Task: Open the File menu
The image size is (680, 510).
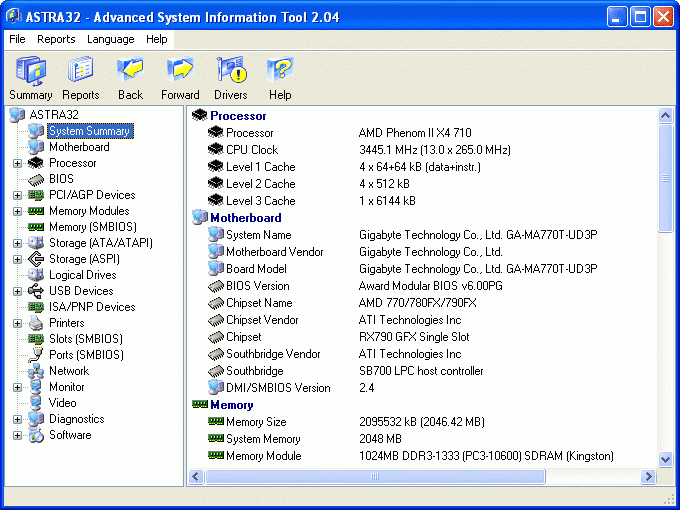Action: point(17,39)
